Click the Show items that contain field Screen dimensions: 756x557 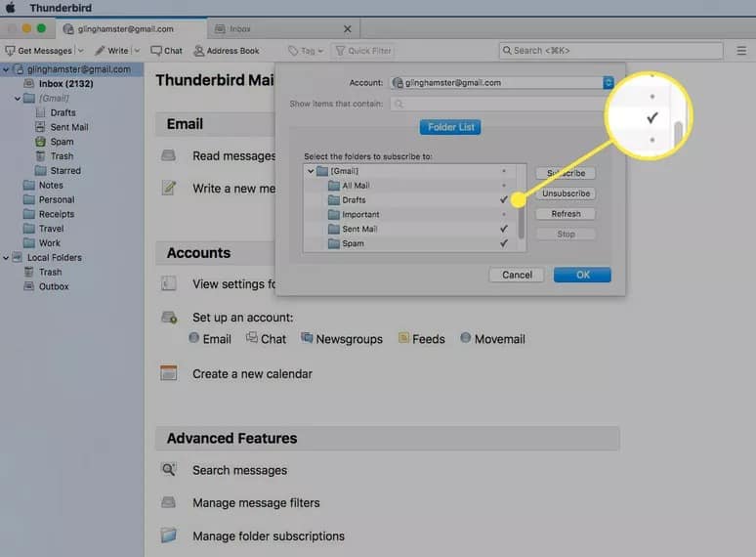[497, 104]
